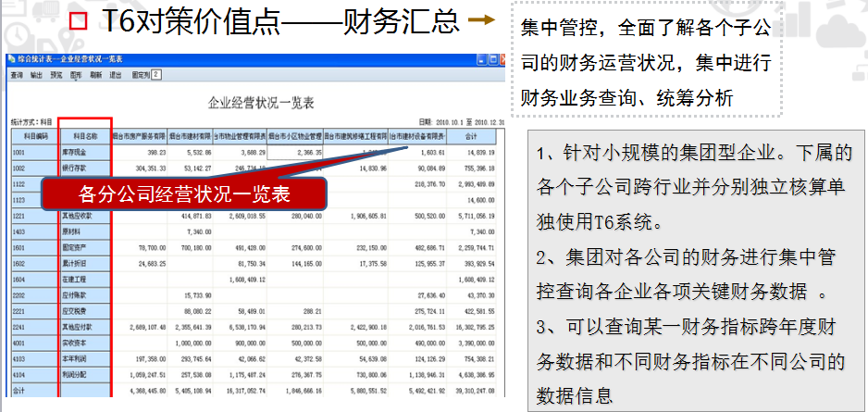Click the 实收资本 account name cell

pyautogui.click(x=85, y=343)
